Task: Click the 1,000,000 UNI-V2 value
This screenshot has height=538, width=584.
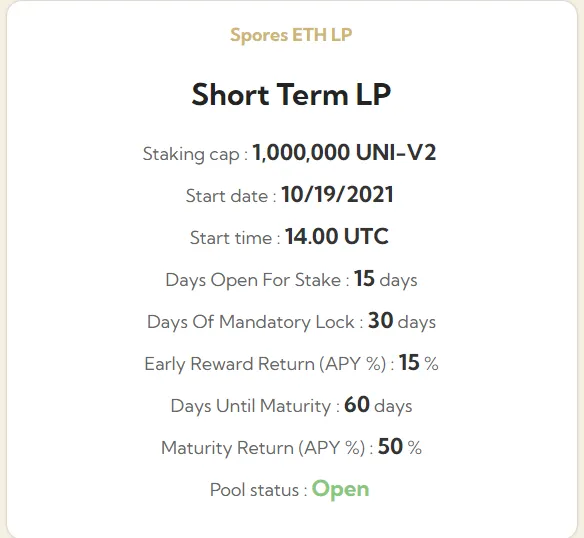Action: 344,152
